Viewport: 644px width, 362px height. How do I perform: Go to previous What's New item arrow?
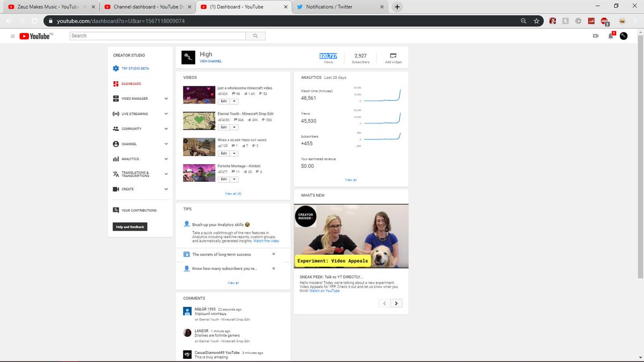click(x=384, y=303)
